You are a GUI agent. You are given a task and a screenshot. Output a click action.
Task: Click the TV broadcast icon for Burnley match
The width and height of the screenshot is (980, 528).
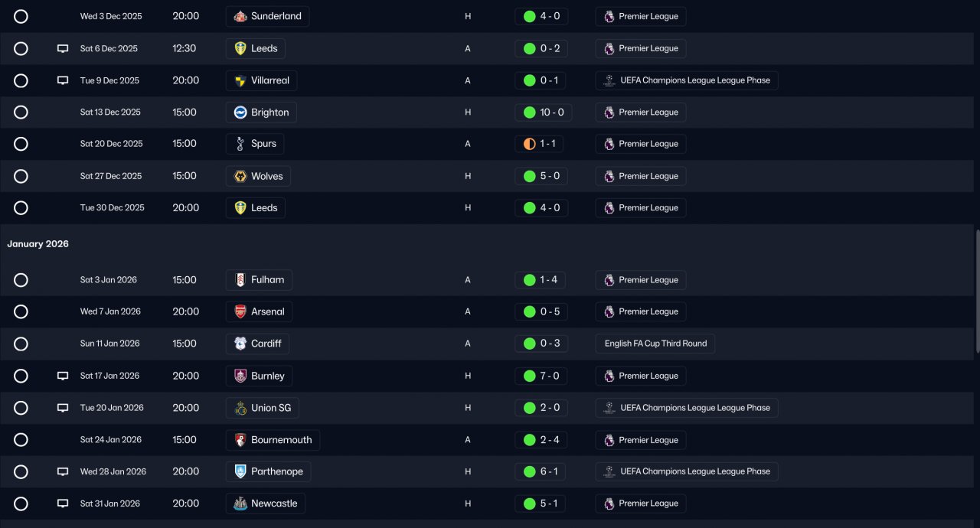pos(63,376)
